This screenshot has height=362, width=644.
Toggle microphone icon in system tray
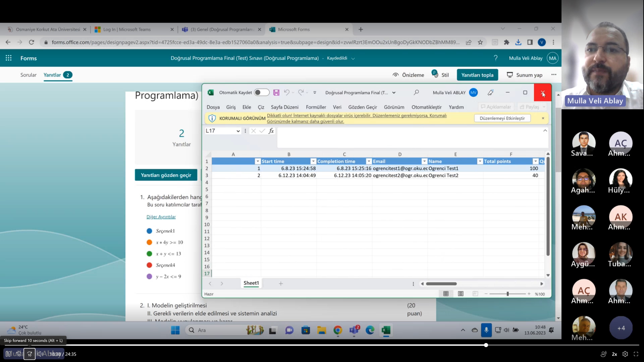(486, 330)
